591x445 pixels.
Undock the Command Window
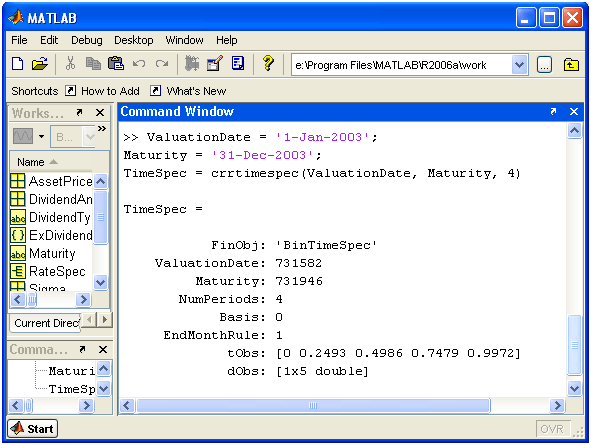[x=553, y=111]
